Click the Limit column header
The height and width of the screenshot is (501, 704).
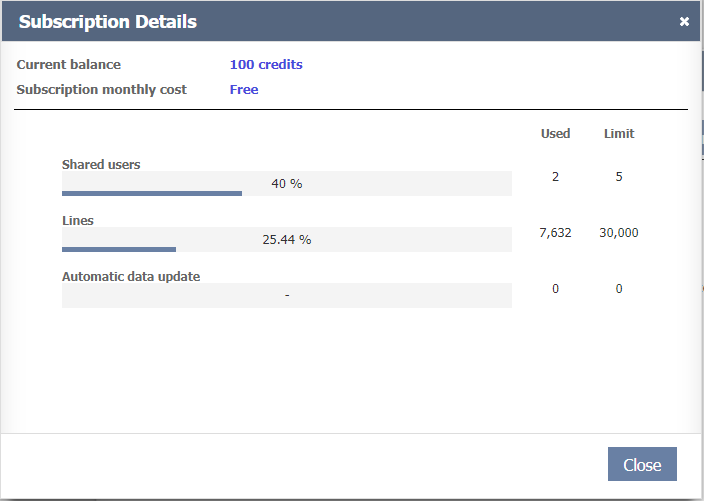619,134
